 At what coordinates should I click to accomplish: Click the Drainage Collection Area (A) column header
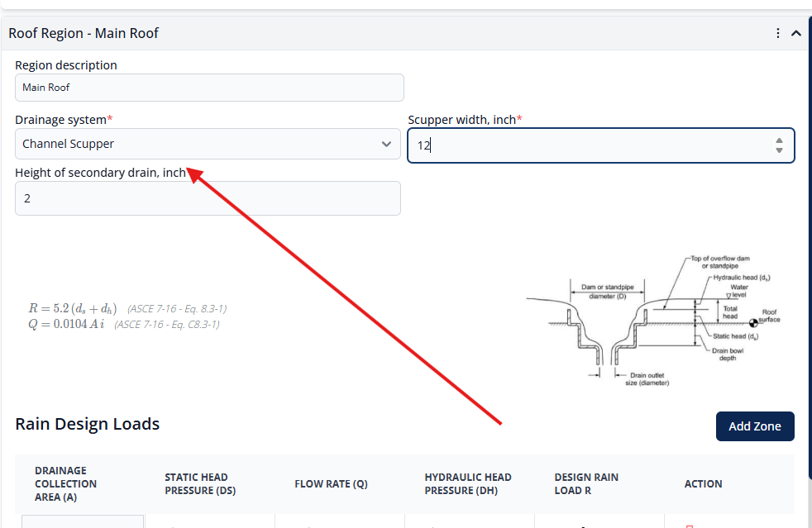click(x=66, y=484)
